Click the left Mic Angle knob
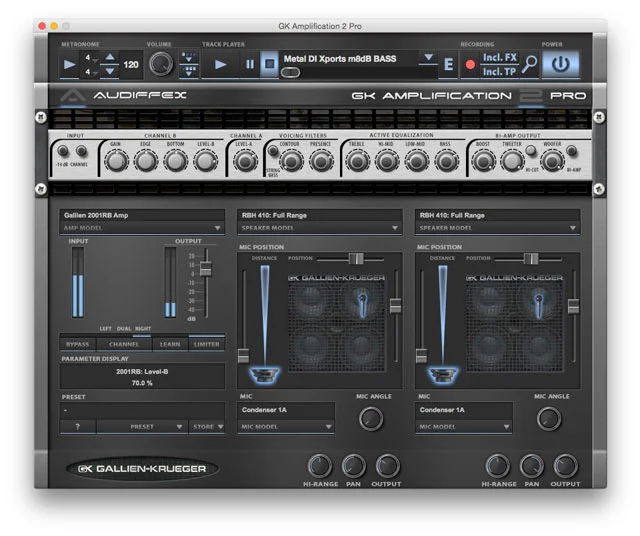 click(x=371, y=418)
